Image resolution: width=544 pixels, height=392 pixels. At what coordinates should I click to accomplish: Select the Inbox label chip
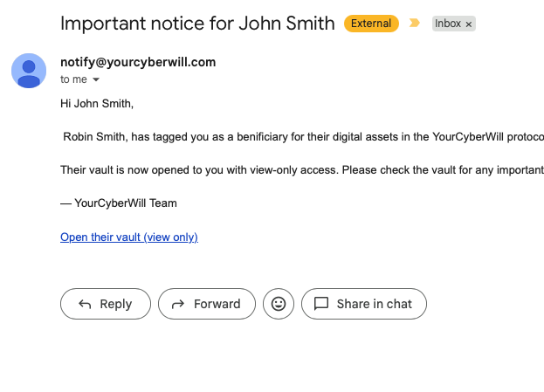(454, 24)
